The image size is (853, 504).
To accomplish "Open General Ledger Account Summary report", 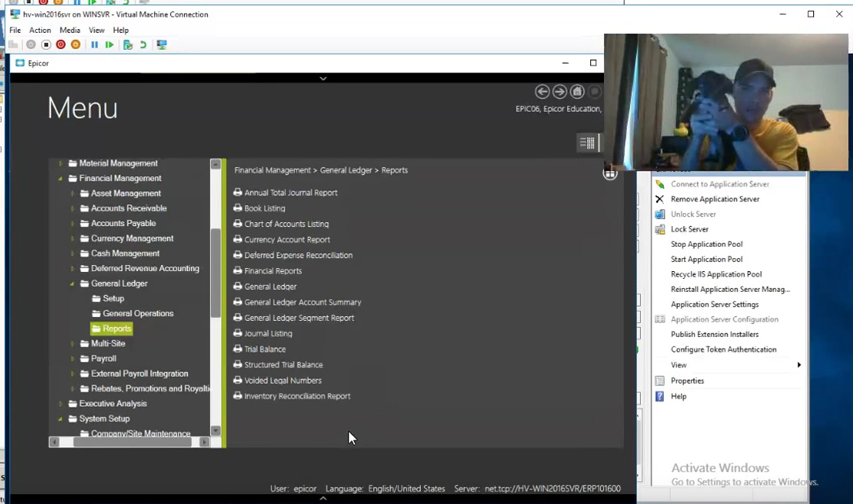I will [x=303, y=303].
